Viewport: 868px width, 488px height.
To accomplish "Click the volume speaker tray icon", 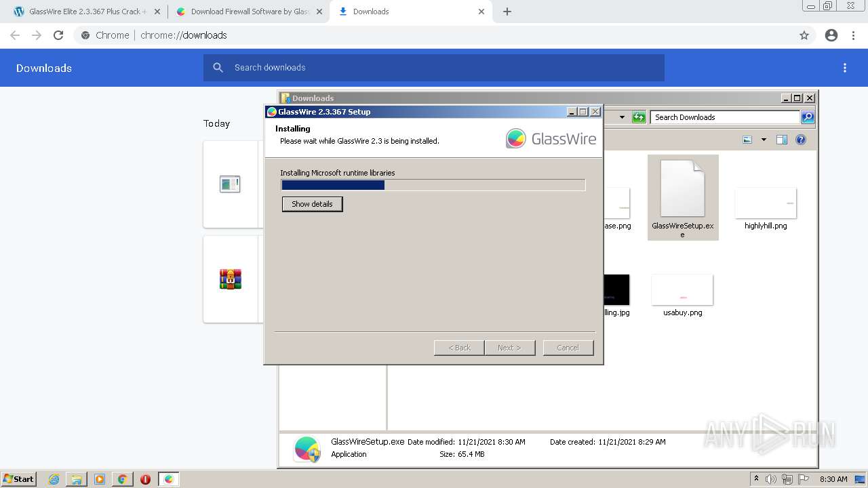I will click(x=771, y=479).
